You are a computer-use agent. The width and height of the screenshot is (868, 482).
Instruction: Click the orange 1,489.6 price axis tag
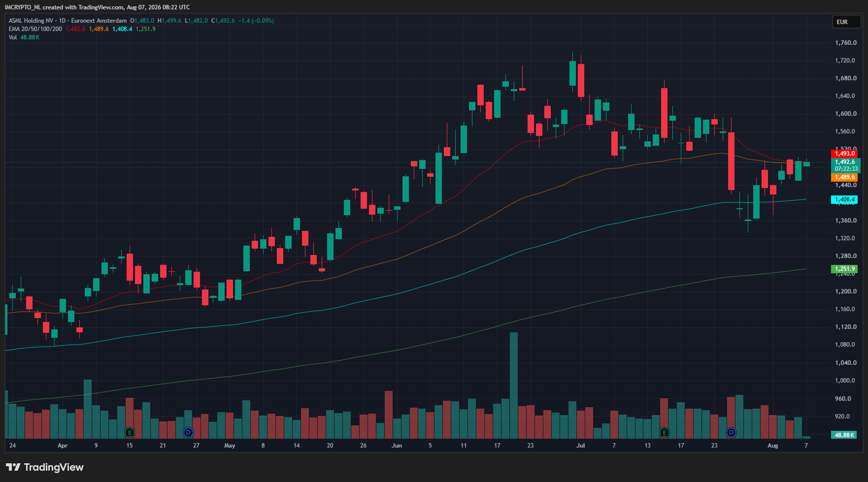tap(844, 177)
